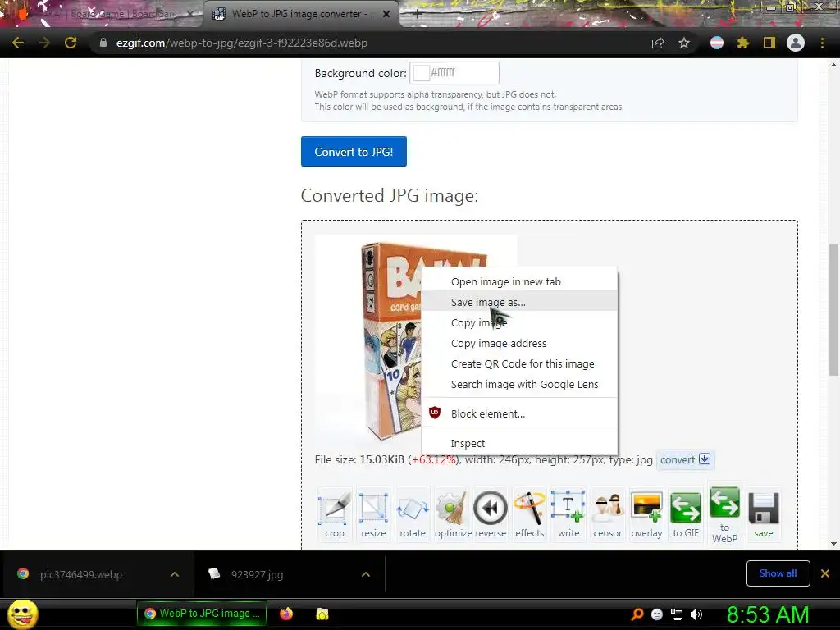Toggle the browser side panel
Image resolution: width=840 pixels, height=630 pixels.
(x=769, y=43)
